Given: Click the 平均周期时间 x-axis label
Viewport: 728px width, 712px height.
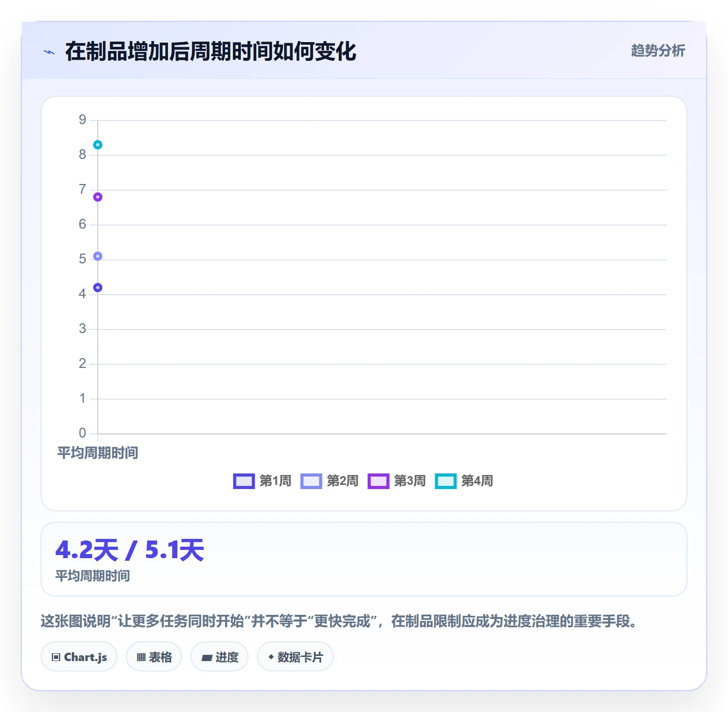Looking at the screenshot, I should click(x=98, y=453).
